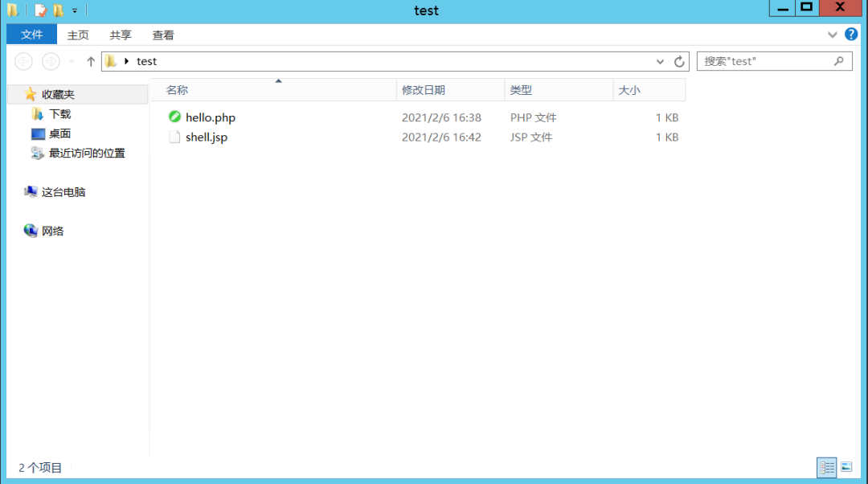Sort by the 类型 column header
Viewport: 868px width, 484px height.
[x=559, y=90]
